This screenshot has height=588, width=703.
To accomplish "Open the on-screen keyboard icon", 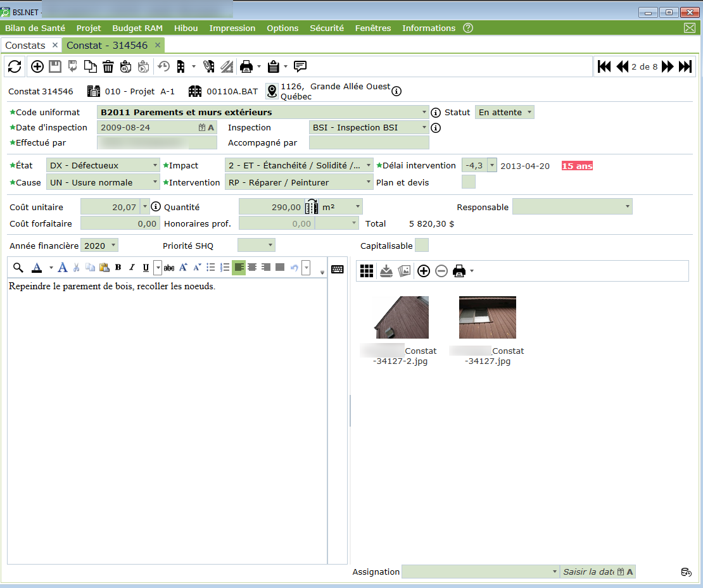I will 338,268.
